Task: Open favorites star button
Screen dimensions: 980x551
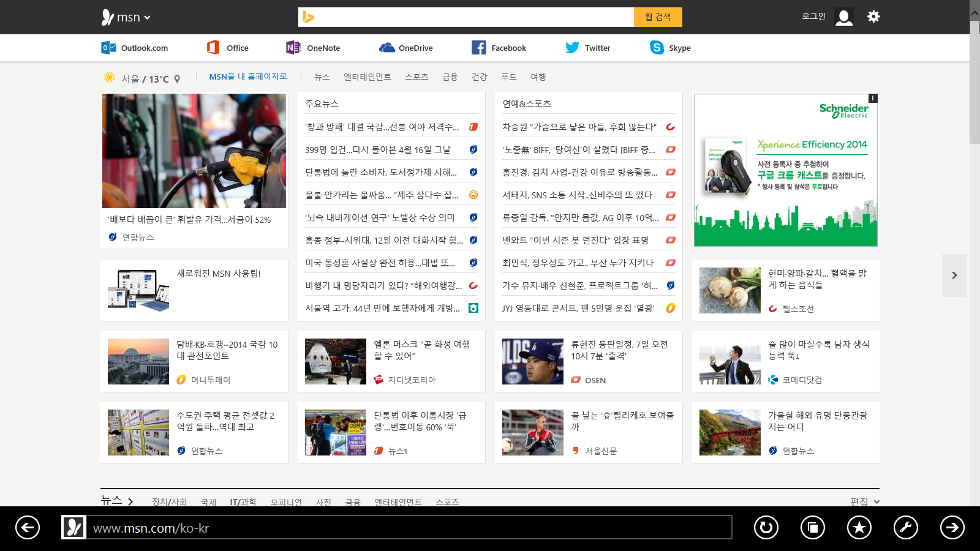Action: (x=859, y=527)
